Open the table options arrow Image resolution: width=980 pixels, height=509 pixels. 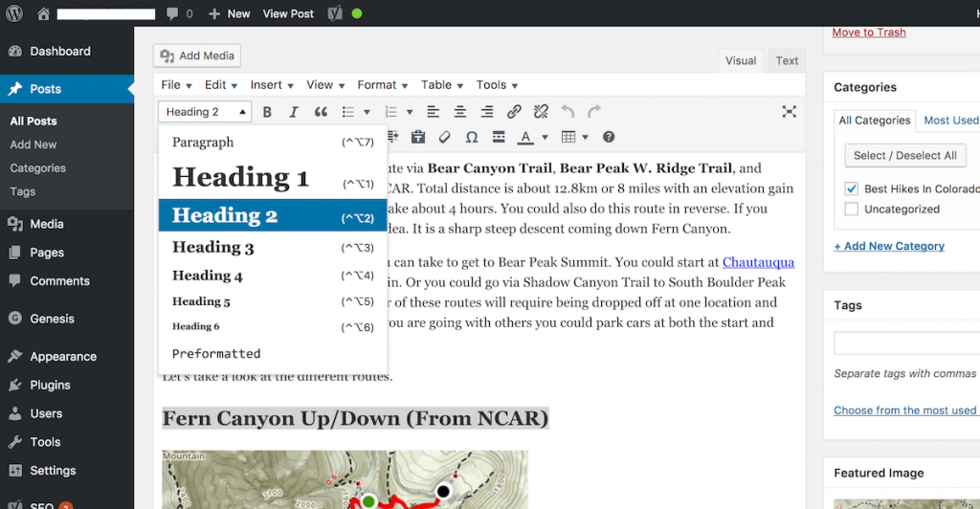[x=586, y=137]
